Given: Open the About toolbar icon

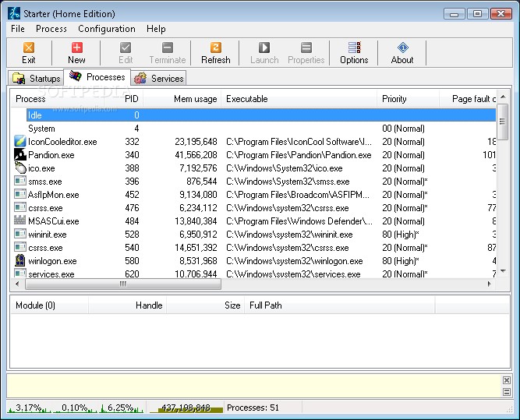Looking at the screenshot, I should pyautogui.click(x=402, y=53).
